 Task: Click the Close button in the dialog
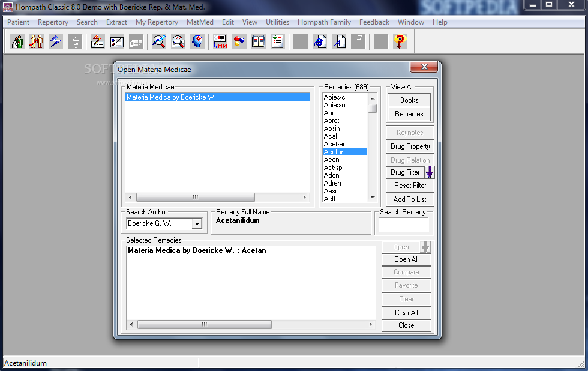[x=407, y=325]
